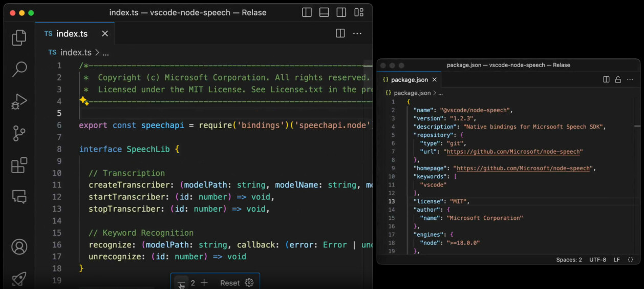Close the package.json tab
This screenshot has height=289, width=644.
(x=435, y=80)
